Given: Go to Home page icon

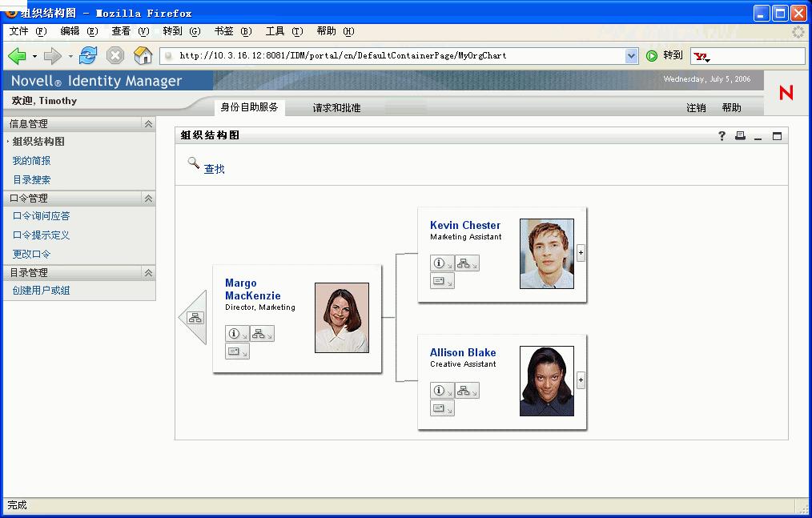Looking at the screenshot, I should coord(143,55).
